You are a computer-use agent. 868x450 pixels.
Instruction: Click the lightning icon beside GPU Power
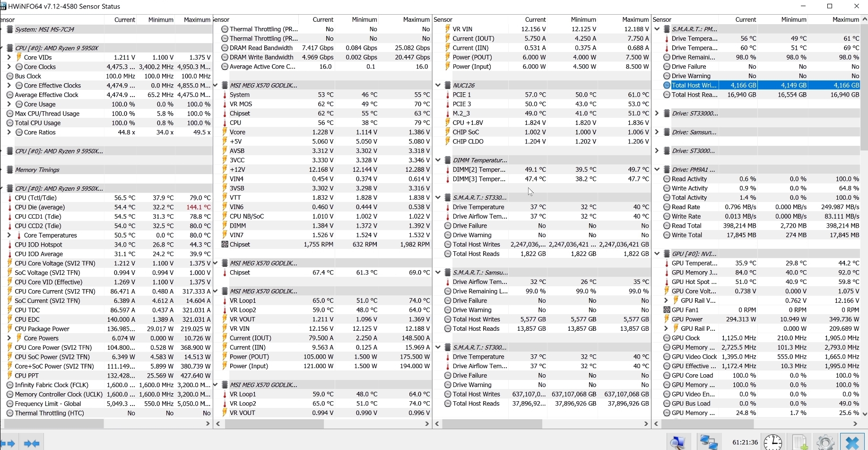click(x=667, y=319)
